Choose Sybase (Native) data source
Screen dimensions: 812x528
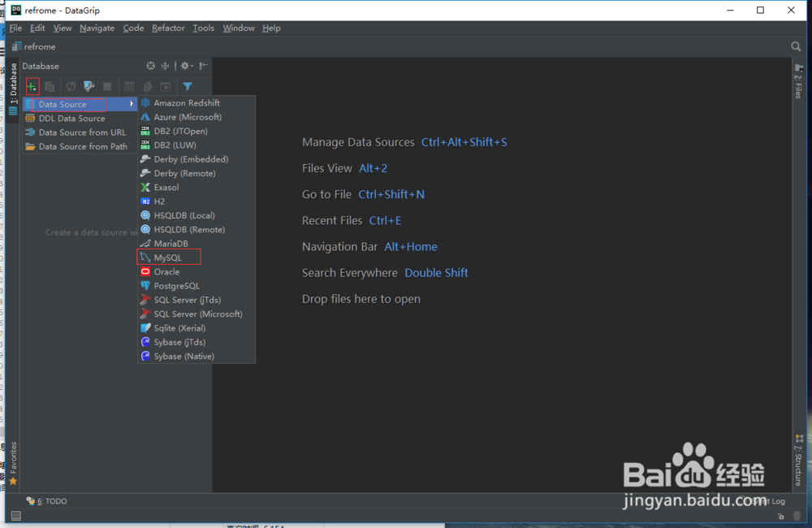[197, 356]
